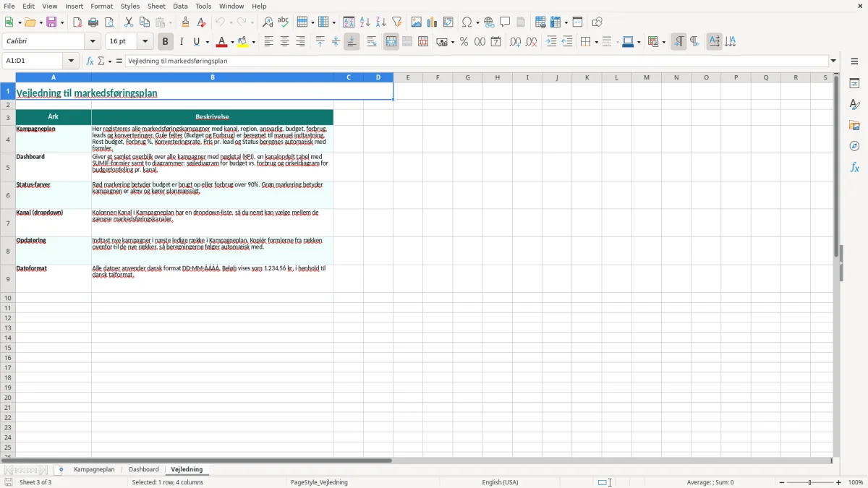The width and height of the screenshot is (868, 488).
Task: Clear direct formatting
Action: 201,22
